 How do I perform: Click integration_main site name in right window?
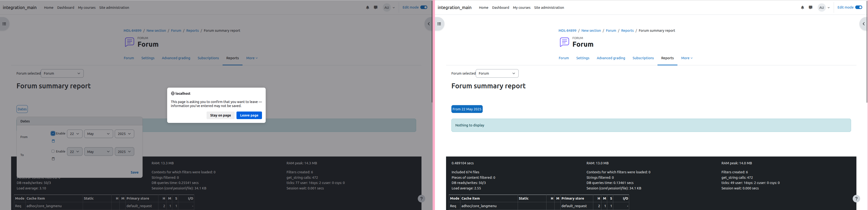point(454,8)
